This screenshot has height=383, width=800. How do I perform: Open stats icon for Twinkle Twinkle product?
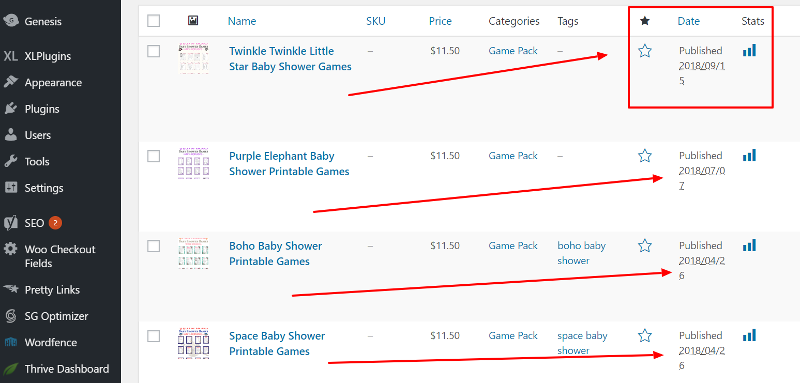tap(749, 50)
